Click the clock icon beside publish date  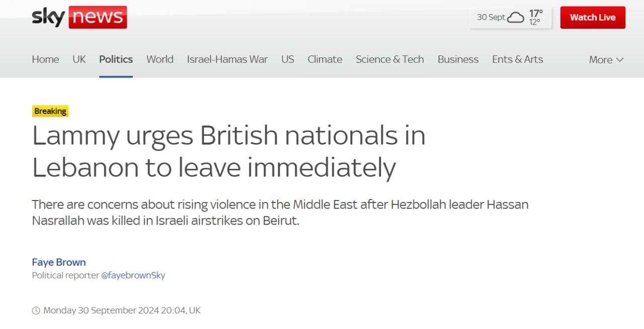pyautogui.click(x=36, y=311)
